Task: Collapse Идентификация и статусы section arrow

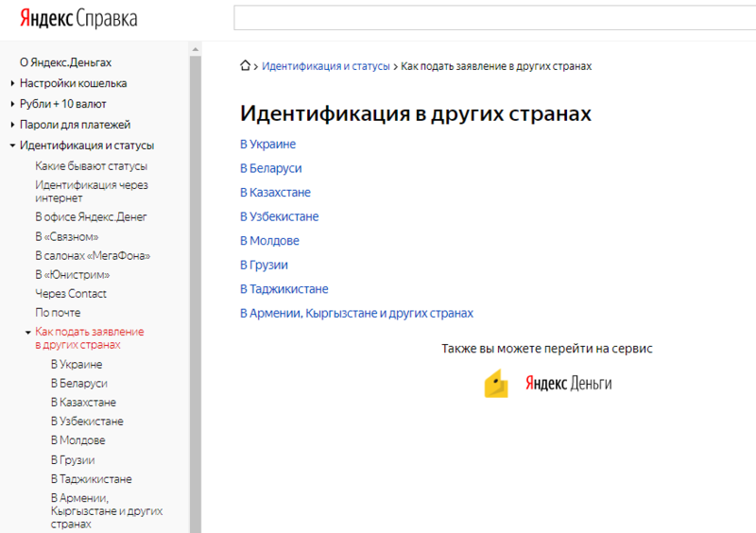Action: (12, 146)
